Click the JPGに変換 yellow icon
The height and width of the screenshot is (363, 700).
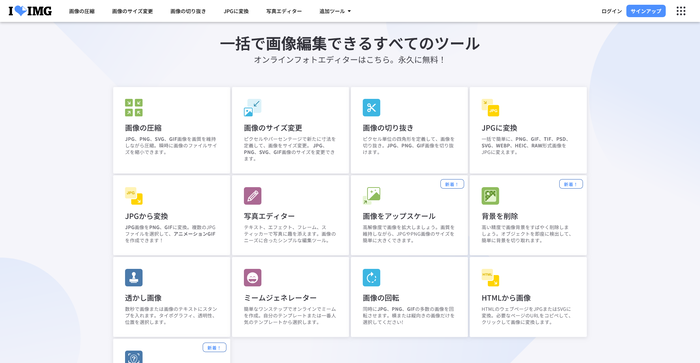(x=490, y=108)
